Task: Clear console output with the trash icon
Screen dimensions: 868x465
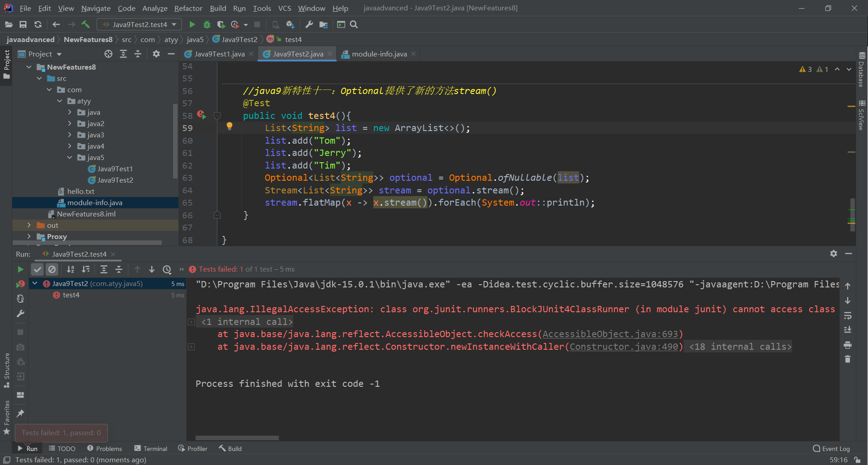Action: [x=848, y=359]
